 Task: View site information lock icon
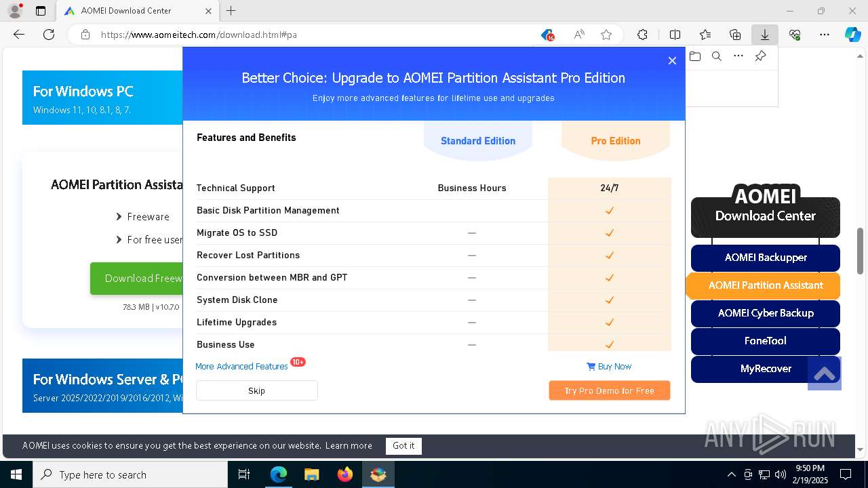point(85,35)
